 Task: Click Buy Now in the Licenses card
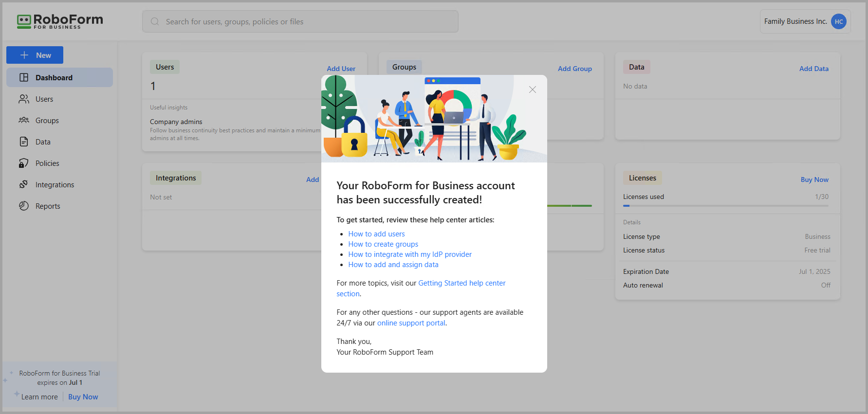(814, 180)
